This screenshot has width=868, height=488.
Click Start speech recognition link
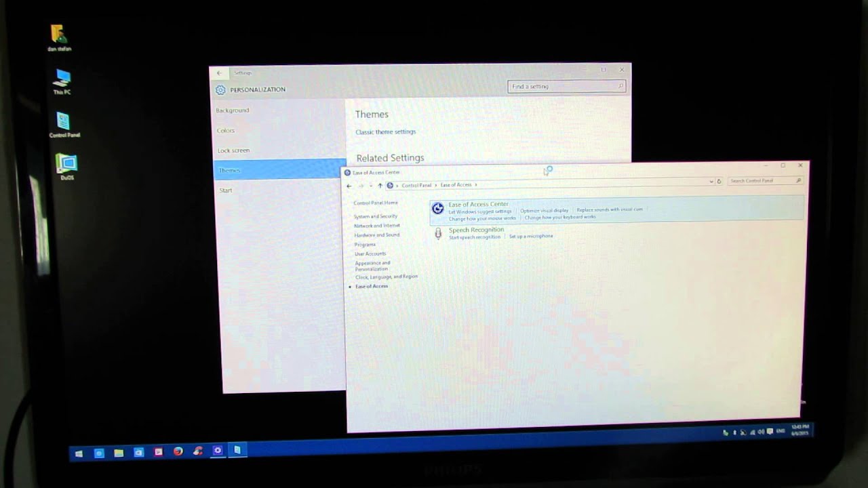tap(475, 237)
